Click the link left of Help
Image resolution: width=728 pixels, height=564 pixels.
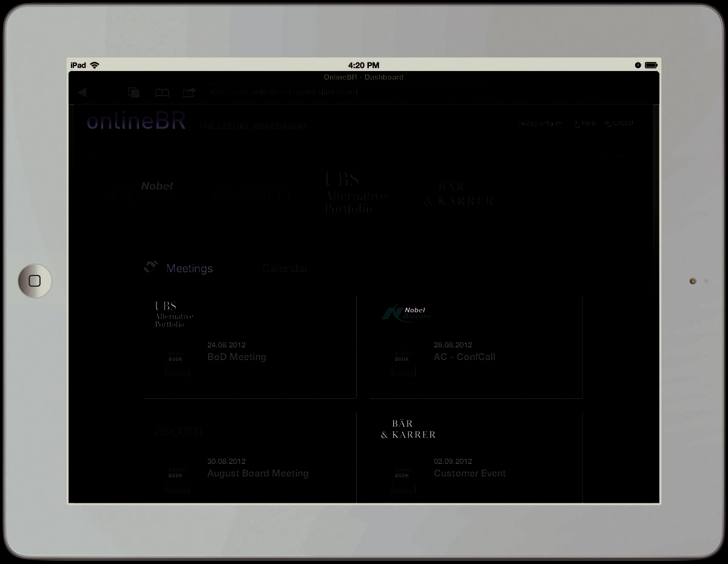(x=541, y=123)
